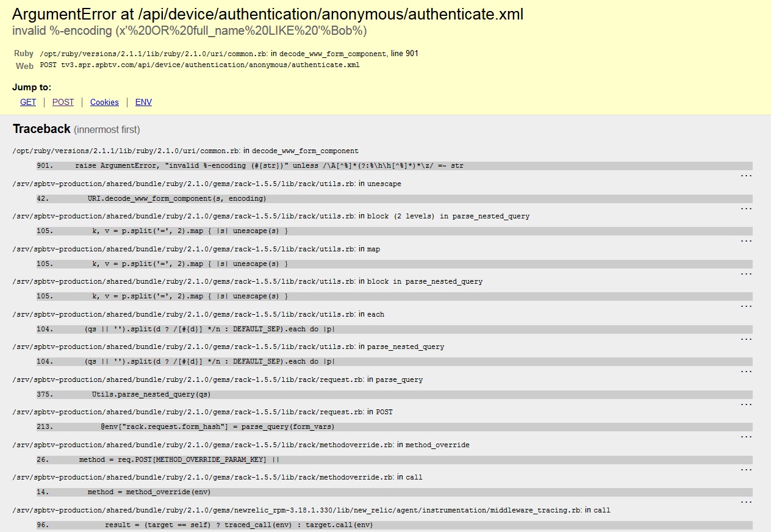
Task: Jump to the ENV section
Action: (143, 102)
